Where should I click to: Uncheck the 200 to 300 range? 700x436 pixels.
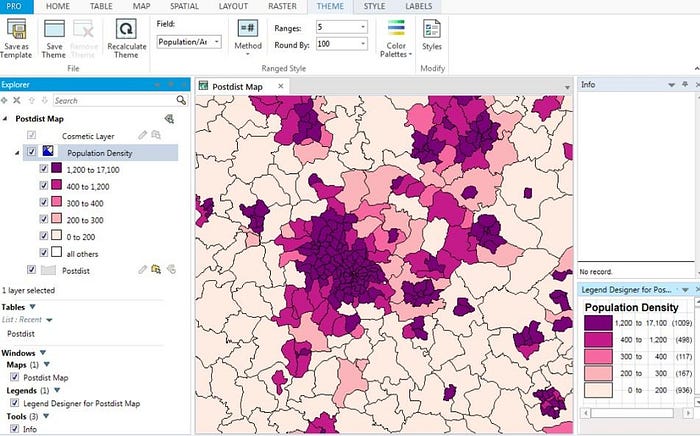pyautogui.click(x=44, y=219)
